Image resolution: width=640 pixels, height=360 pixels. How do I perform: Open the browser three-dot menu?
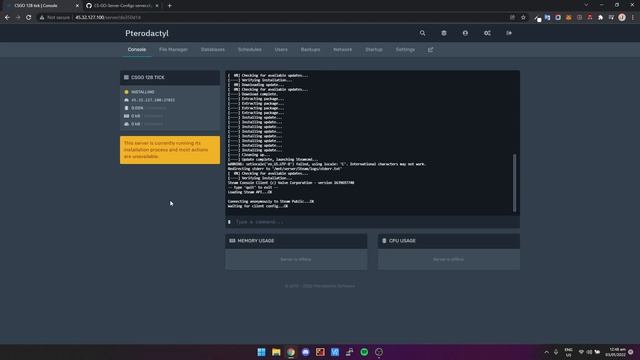pos(633,18)
